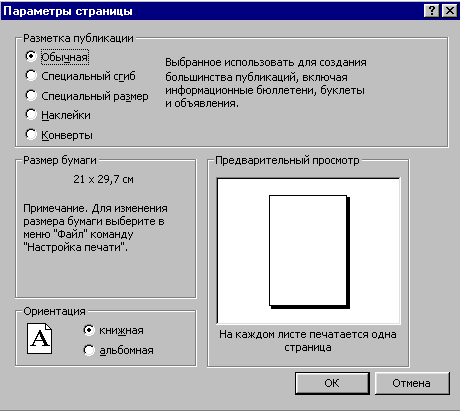
Task: Click the layout description text beside Обычная
Action: tap(266, 83)
